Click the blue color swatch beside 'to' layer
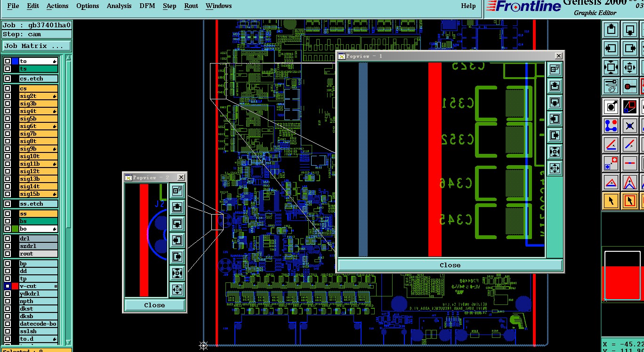This screenshot has height=352, width=644. pyautogui.click(x=15, y=61)
